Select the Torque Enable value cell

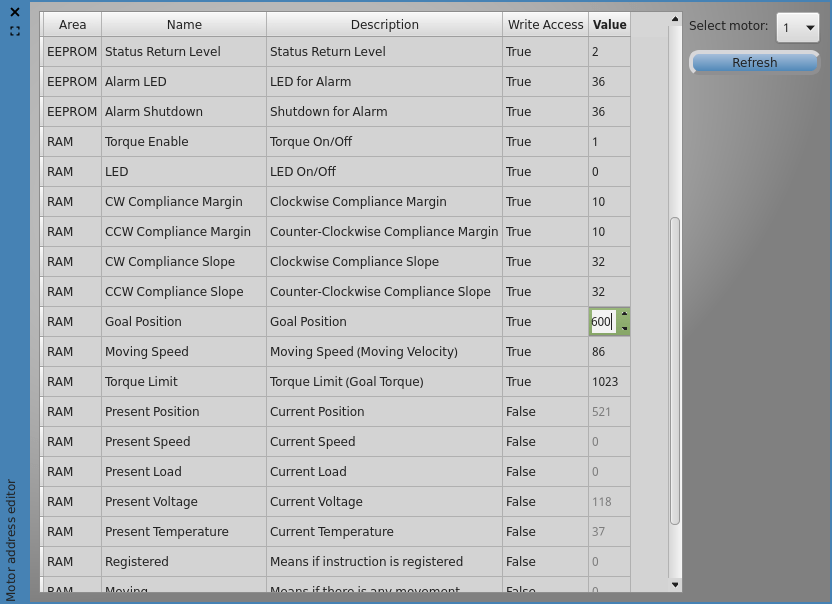tap(609, 142)
